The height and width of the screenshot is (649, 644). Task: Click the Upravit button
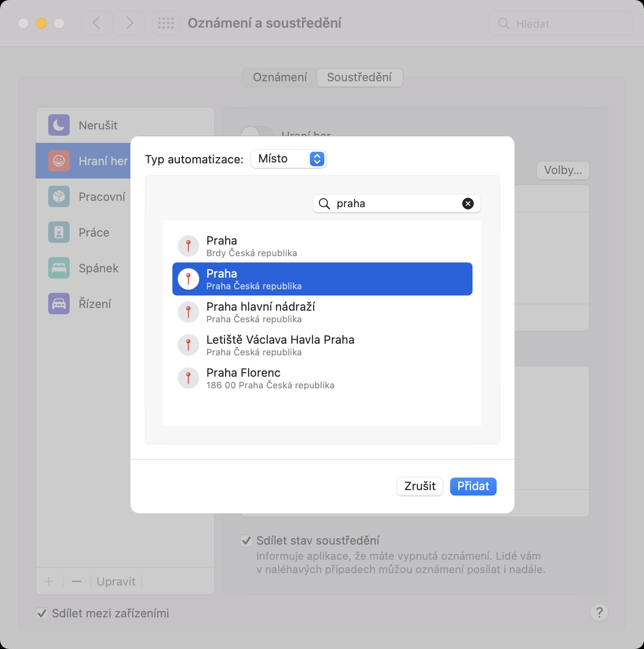116,581
